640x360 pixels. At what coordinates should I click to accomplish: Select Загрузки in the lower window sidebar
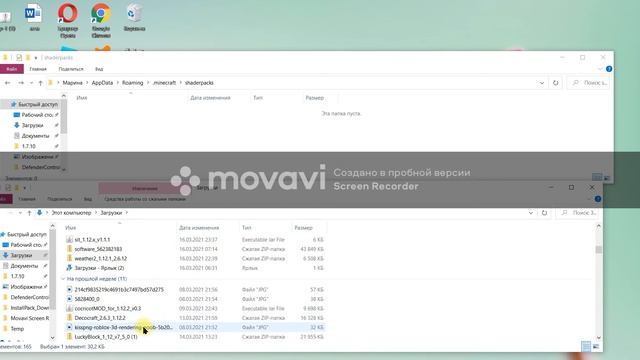[x=21, y=255]
